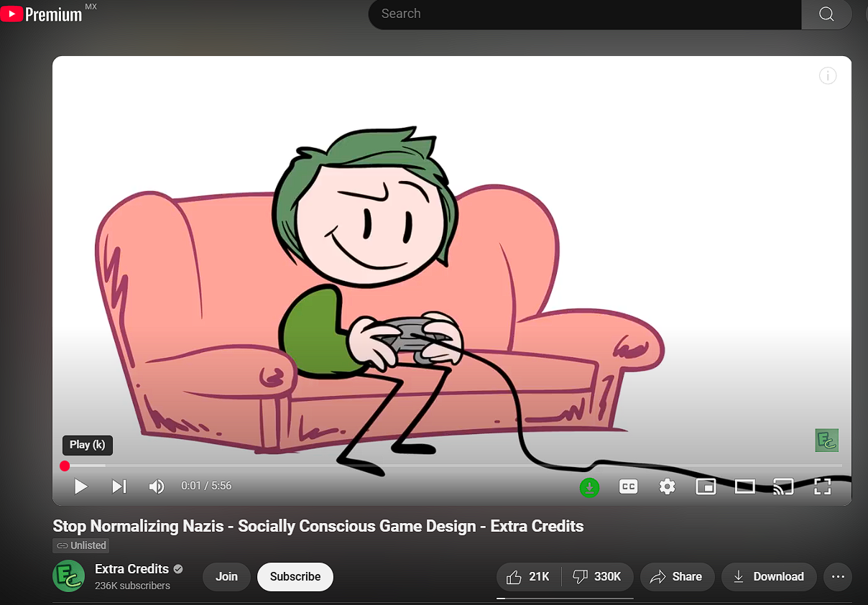868x605 pixels.
Task: Subscribe to Extra Credits channel
Action: pyautogui.click(x=295, y=576)
